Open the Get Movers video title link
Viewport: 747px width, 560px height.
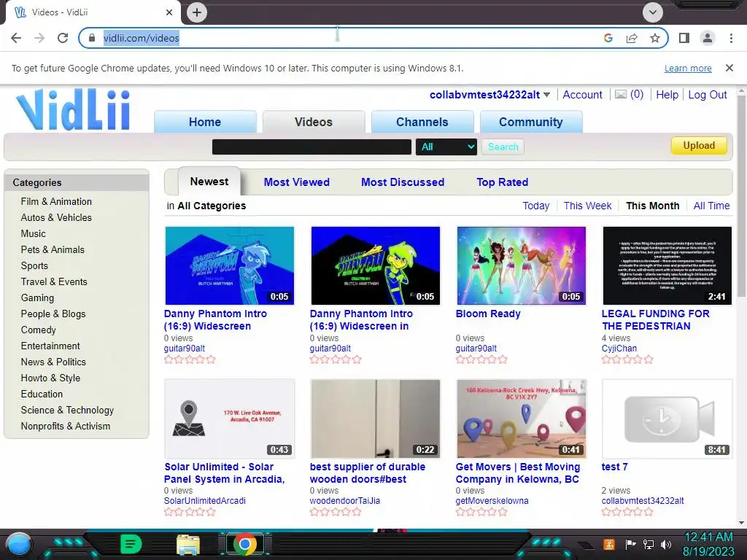click(x=517, y=472)
